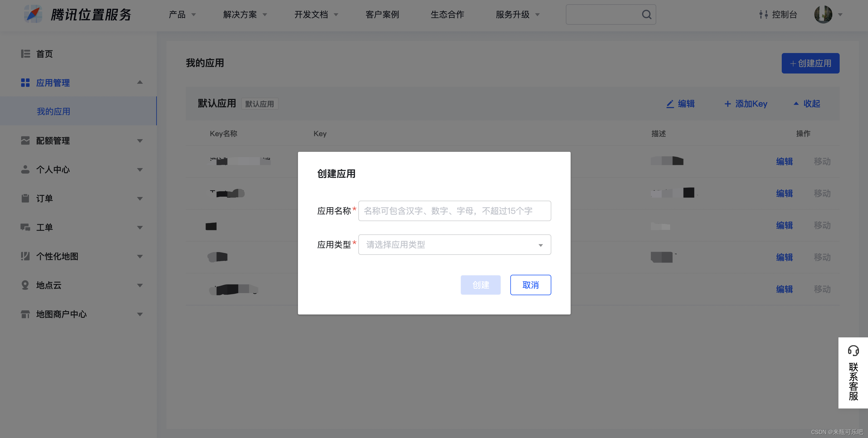The image size is (868, 438).
Task: Expand the 个性化地图 sidebar section
Action: (x=140, y=257)
